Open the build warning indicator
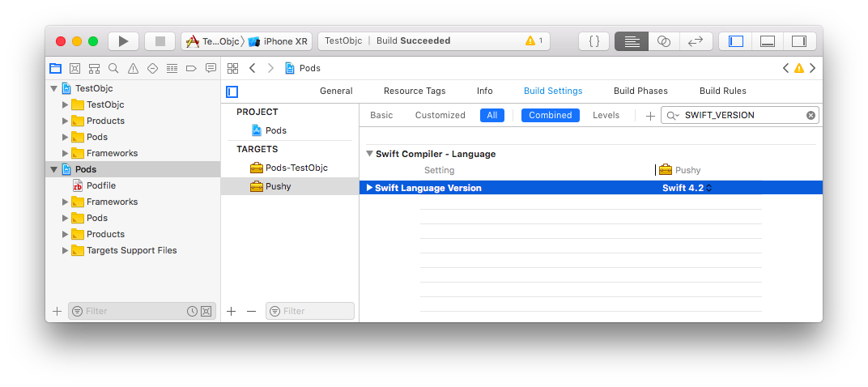 pyautogui.click(x=534, y=41)
